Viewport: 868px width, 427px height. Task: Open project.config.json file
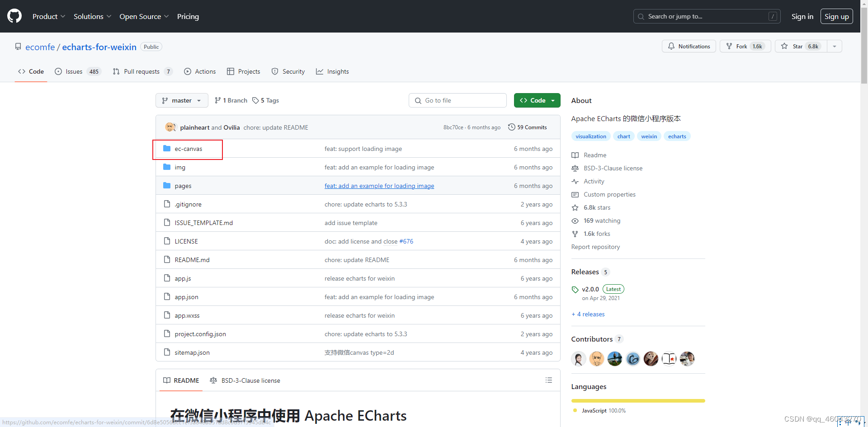click(200, 334)
